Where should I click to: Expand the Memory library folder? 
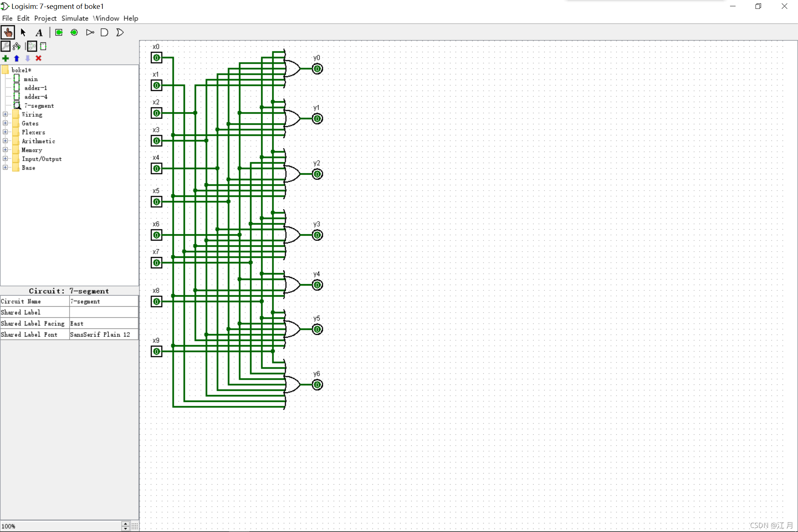[x=5, y=150]
